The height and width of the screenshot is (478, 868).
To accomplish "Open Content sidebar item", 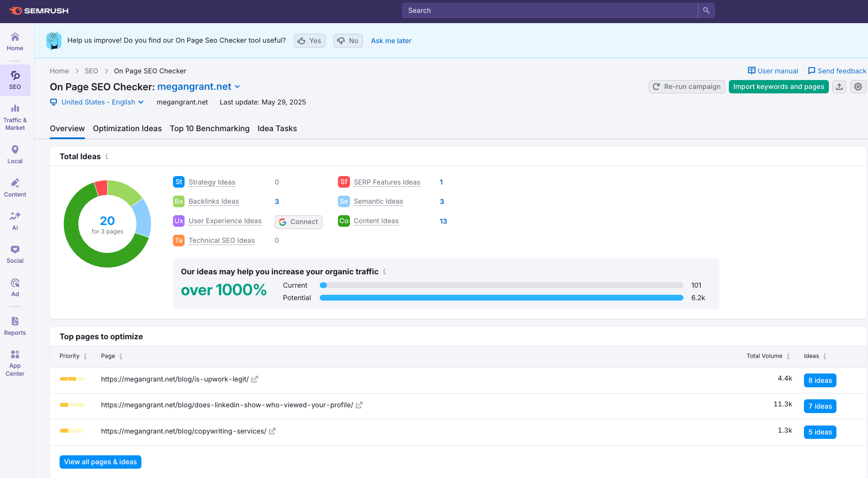I will [15, 188].
